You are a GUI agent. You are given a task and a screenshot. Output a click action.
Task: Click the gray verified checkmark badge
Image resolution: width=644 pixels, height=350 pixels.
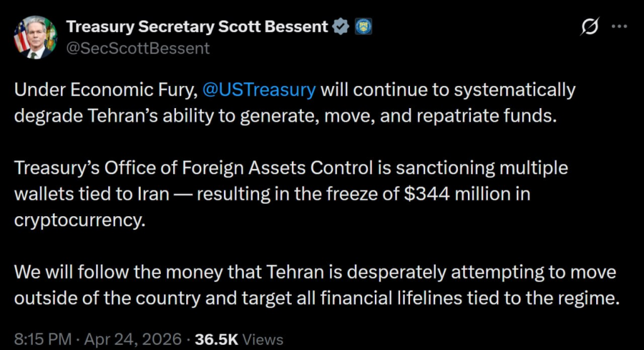click(x=341, y=26)
